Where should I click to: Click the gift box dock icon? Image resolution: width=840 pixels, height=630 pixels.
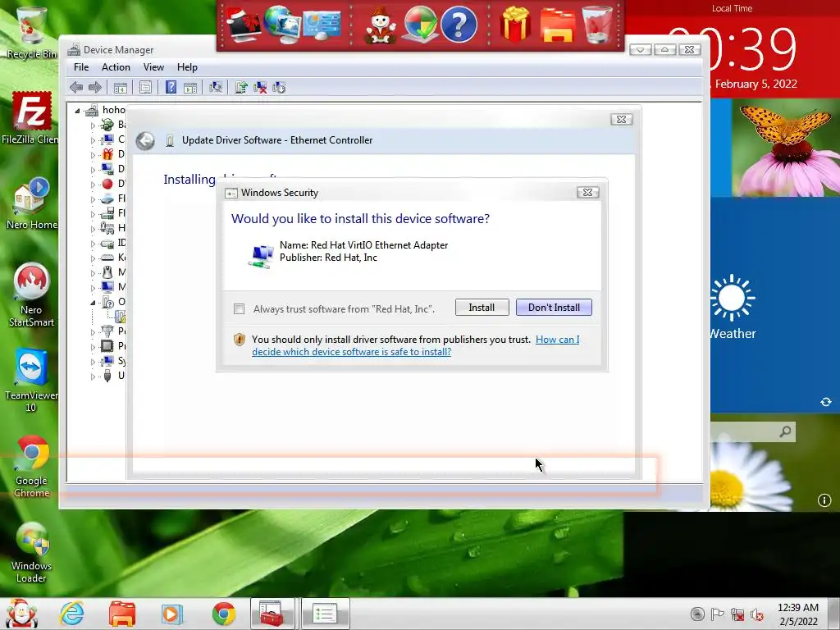515,25
